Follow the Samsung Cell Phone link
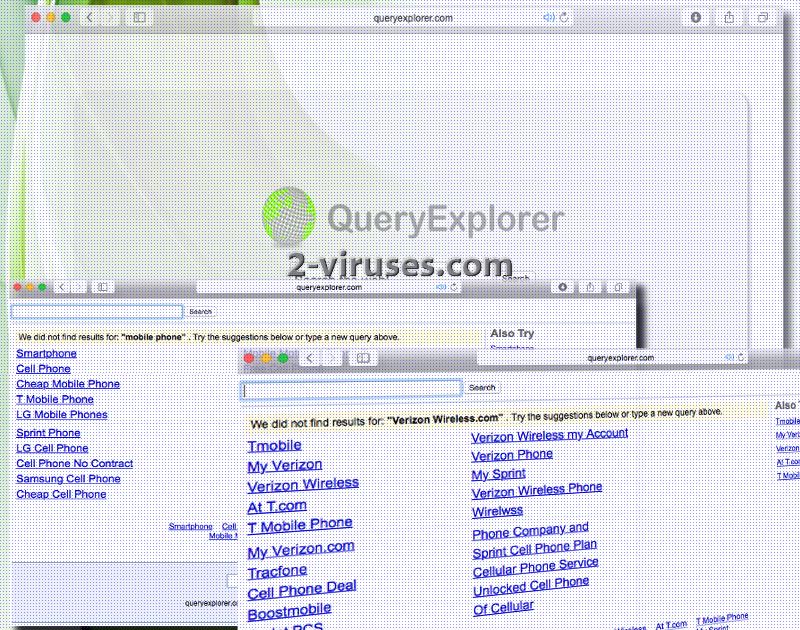This screenshot has width=800, height=630. point(68,479)
